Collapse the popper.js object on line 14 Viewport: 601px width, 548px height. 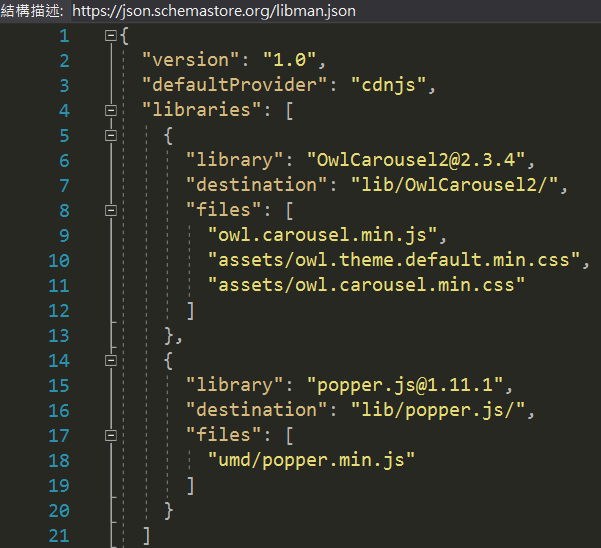pos(111,361)
